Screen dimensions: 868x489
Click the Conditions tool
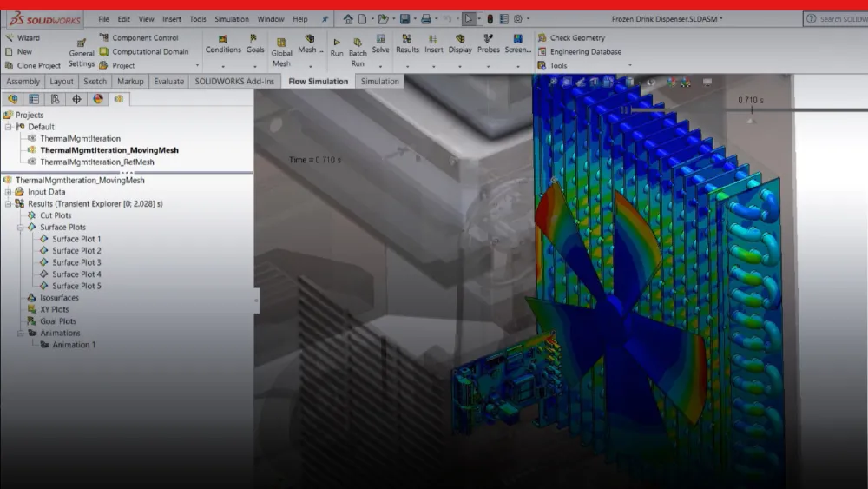(x=223, y=43)
